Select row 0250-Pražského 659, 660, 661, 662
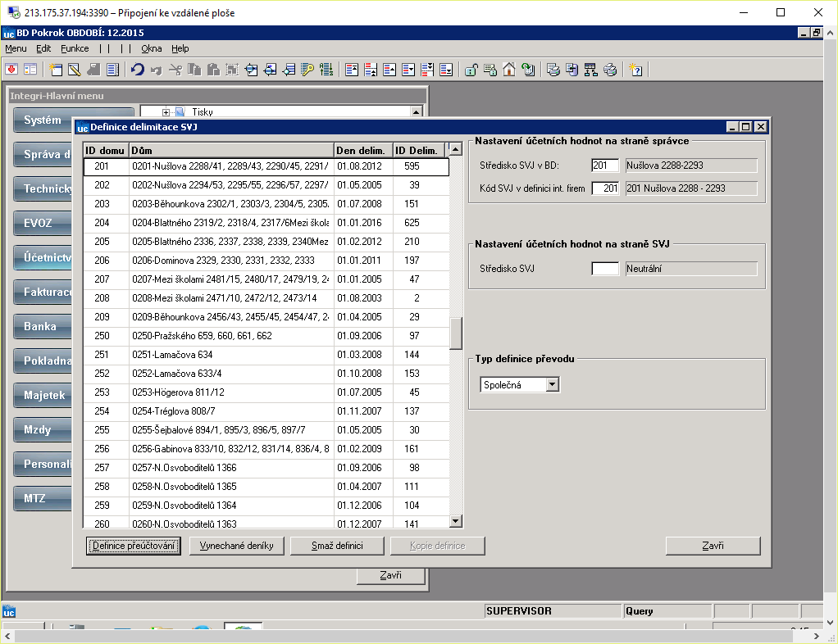 coord(266,336)
